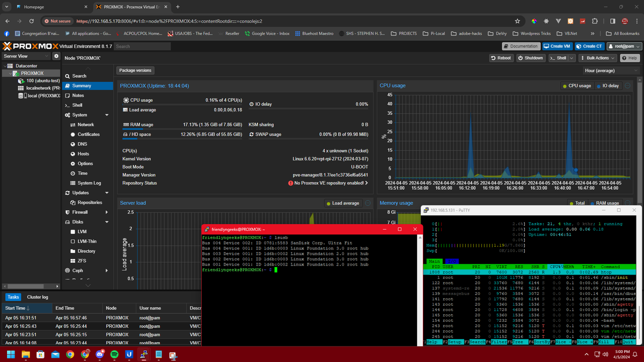This screenshot has width=644, height=362.
Task: Open the Bulk Actions dropdown
Action: pos(597,58)
